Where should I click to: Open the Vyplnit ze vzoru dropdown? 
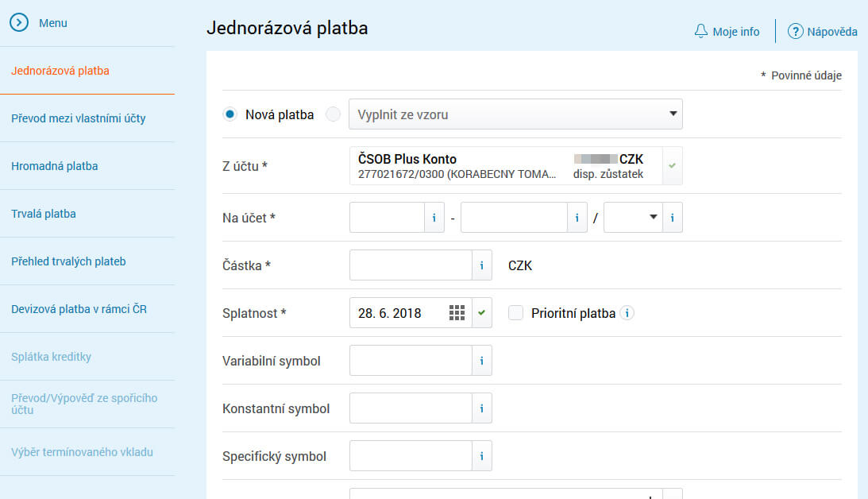coord(515,114)
